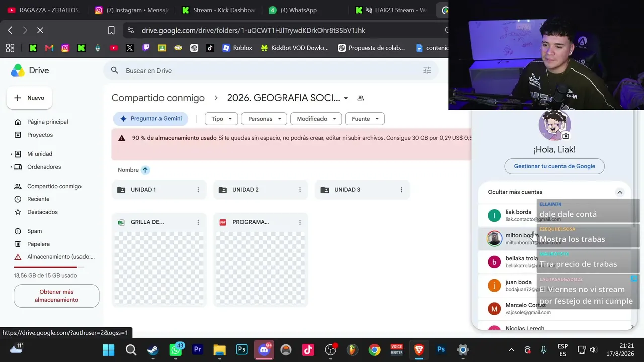This screenshot has width=644, height=362.
Task: Open the X (Twitter) bookmark icon
Action: click(x=130, y=48)
